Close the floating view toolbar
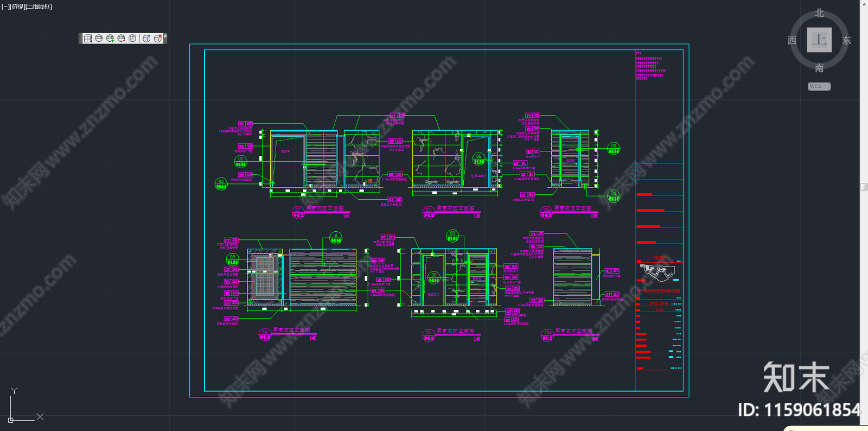The width and height of the screenshot is (868, 431). tap(165, 36)
